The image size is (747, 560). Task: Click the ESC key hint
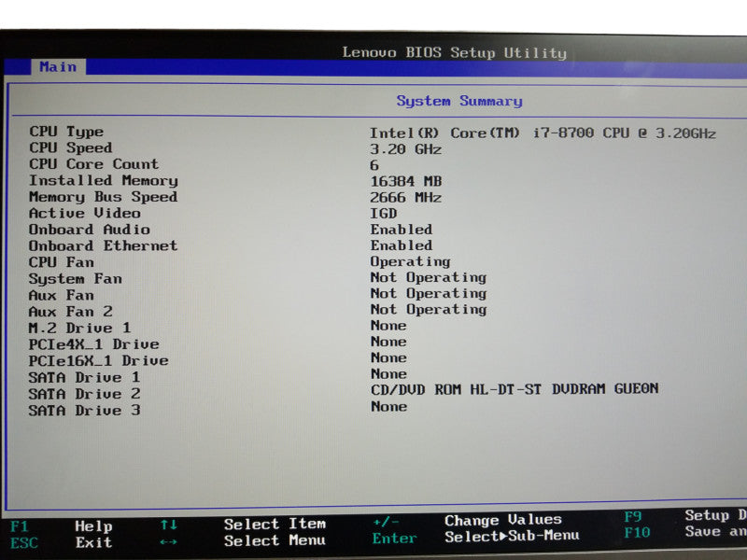point(24,543)
